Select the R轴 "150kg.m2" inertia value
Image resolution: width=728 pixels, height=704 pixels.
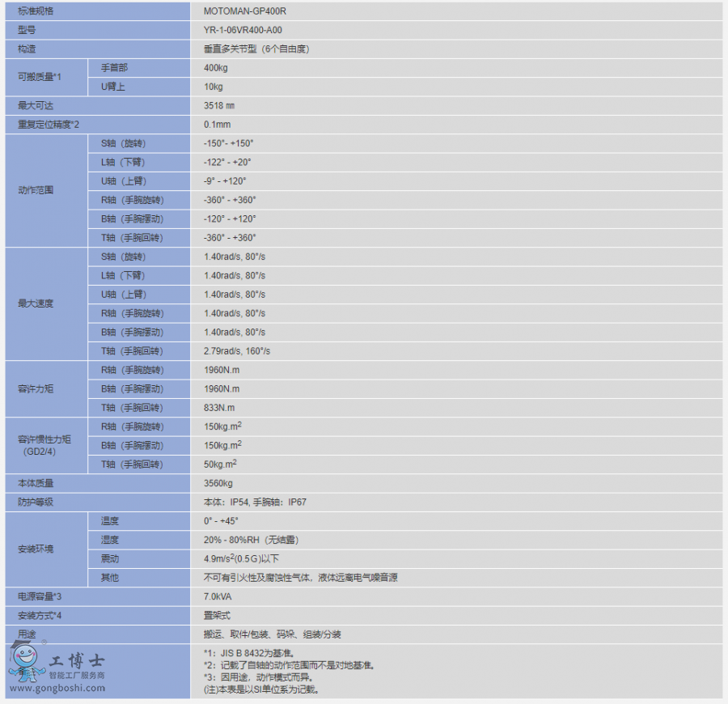(222, 426)
